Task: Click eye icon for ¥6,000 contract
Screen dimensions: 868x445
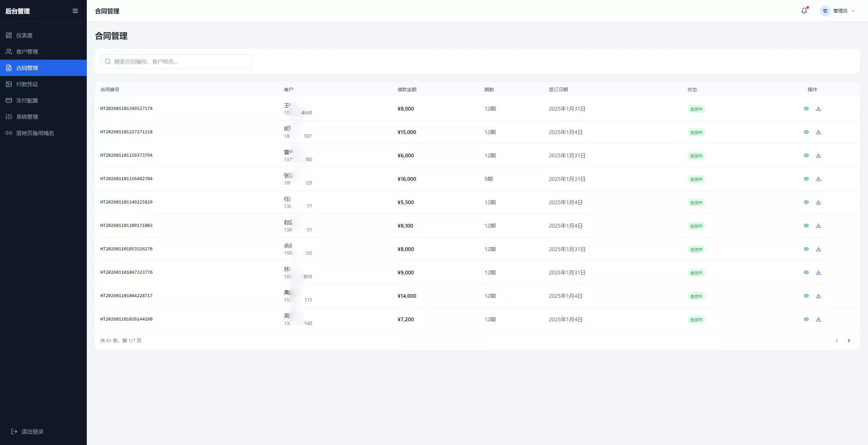Action: [x=806, y=155]
